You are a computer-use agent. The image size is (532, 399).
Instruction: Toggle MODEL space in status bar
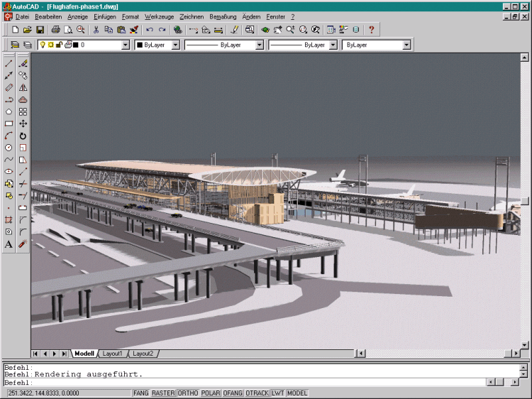point(297,393)
